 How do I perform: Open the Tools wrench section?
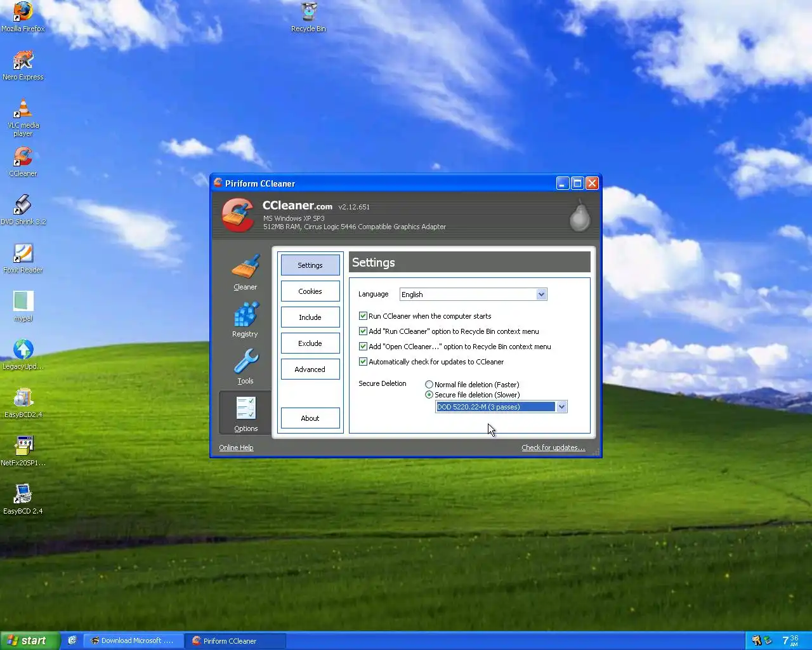point(245,366)
